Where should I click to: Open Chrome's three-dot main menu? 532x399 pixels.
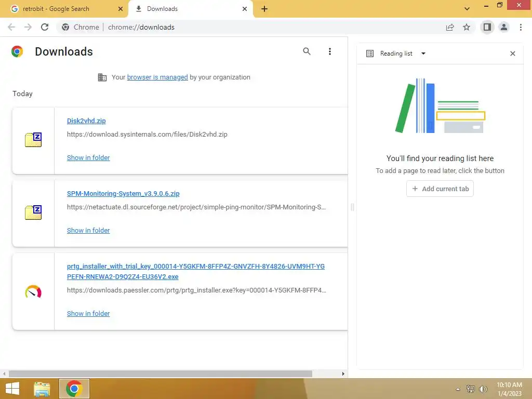[521, 27]
